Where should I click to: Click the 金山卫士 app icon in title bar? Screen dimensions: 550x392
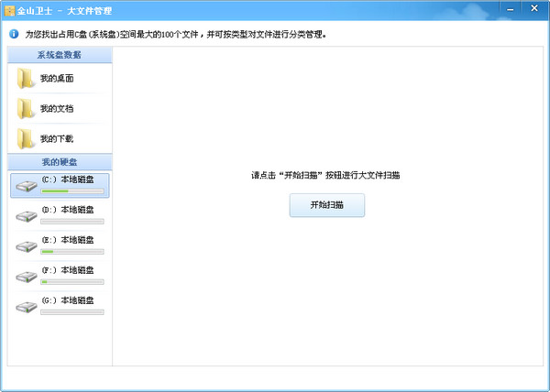[10, 11]
